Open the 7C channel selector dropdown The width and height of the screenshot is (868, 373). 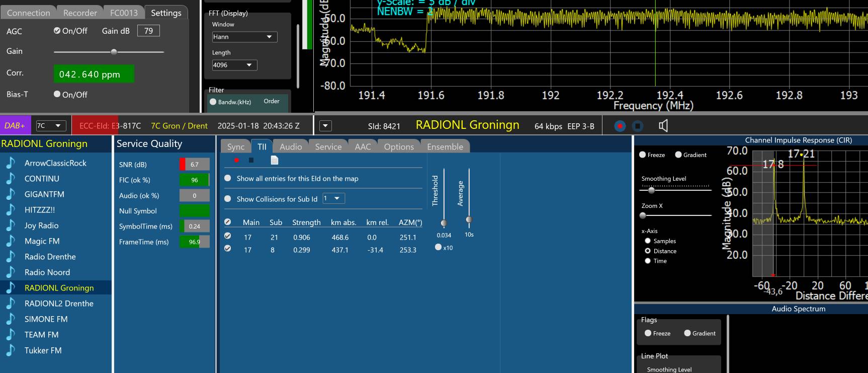coord(51,126)
